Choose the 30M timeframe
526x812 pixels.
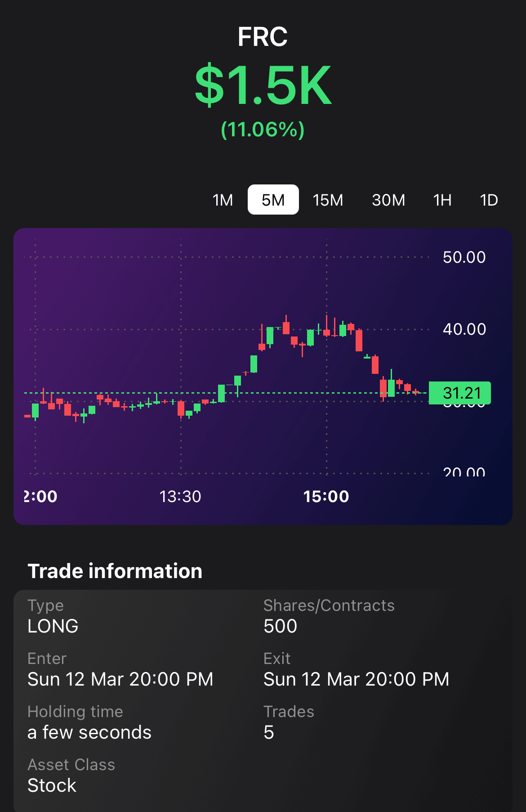(x=388, y=200)
